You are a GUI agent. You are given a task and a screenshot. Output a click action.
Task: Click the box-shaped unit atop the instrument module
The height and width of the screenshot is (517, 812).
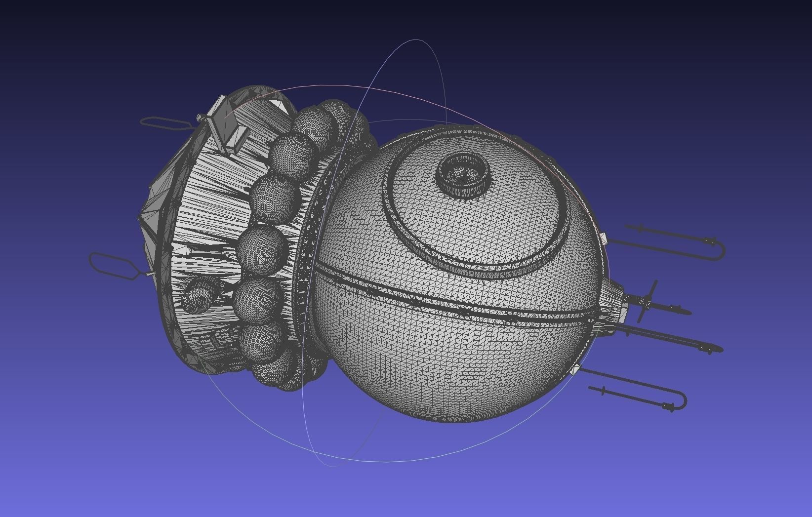pos(228,123)
